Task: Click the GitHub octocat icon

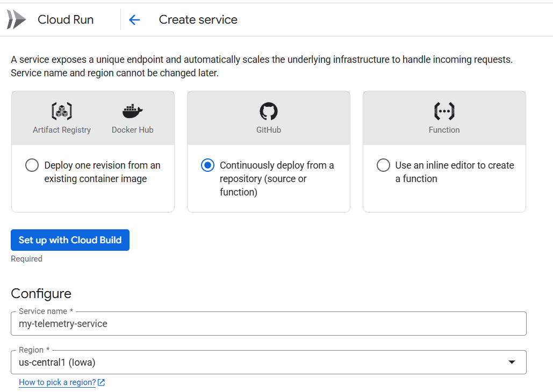Action: pyautogui.click(x=269, y=111)
